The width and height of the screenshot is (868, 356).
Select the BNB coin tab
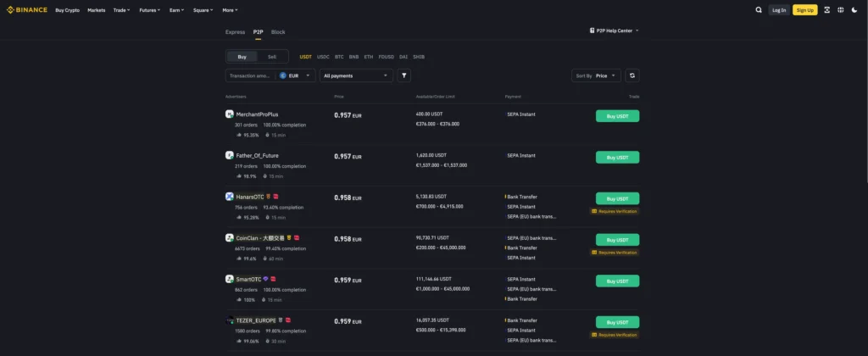353,57
